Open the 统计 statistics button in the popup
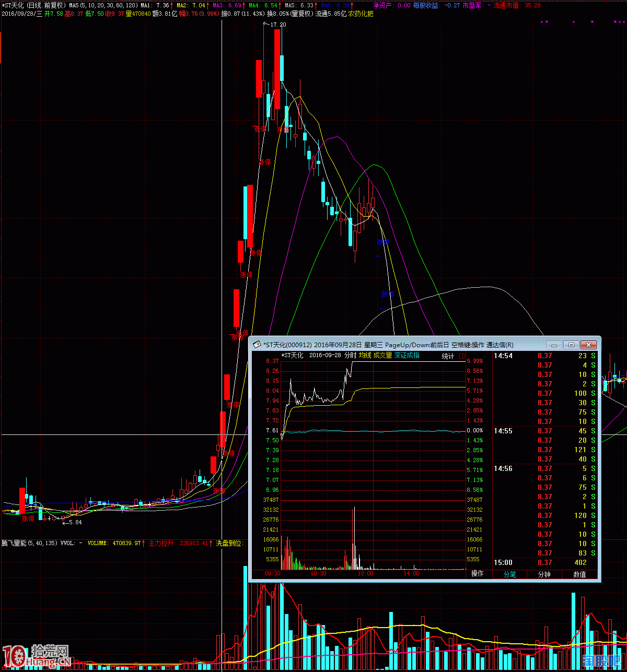The image size is (627, 672). click(448, 356)
